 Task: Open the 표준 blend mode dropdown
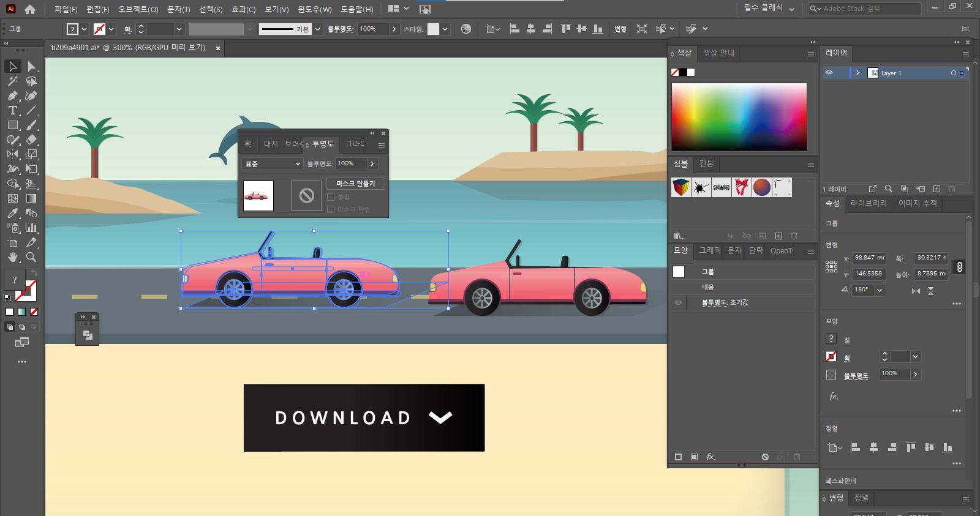tap(273, 164)
